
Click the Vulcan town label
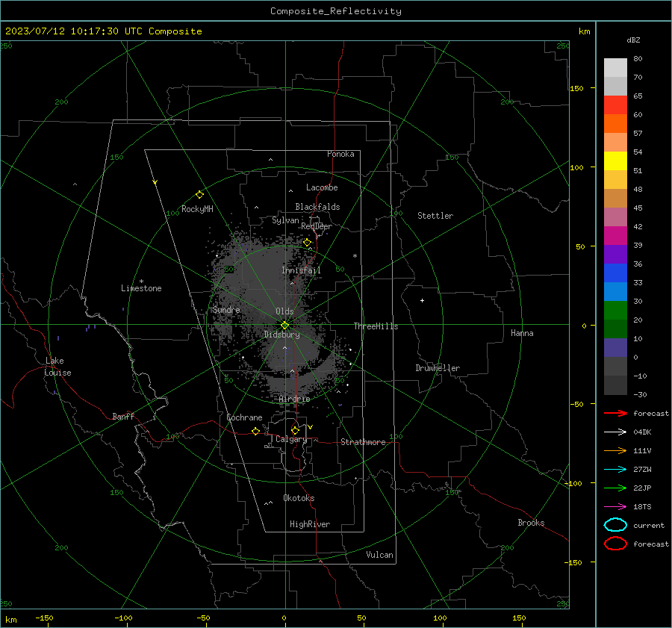380,555
